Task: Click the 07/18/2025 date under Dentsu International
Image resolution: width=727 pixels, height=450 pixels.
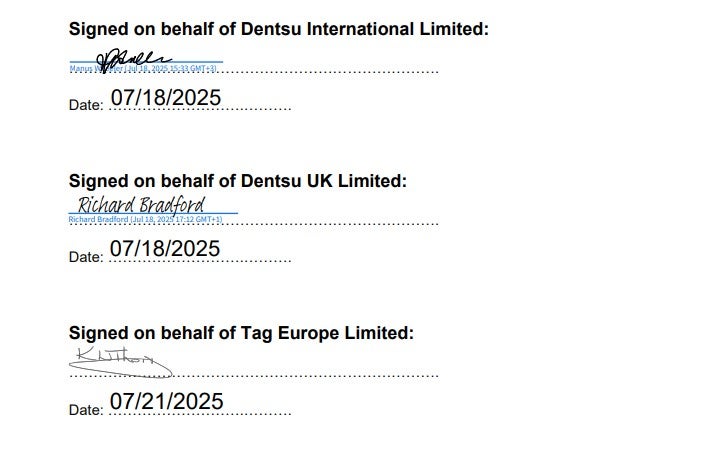Action: [x=165, y=98]
